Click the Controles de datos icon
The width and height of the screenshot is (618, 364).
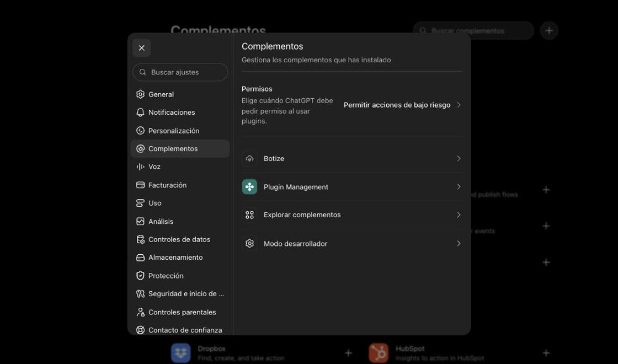click(x=140, y=239)
